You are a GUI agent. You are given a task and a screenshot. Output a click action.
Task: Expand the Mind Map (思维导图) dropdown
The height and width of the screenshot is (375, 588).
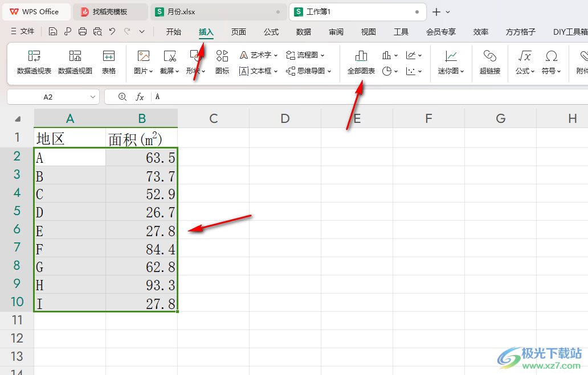pos(329,71)
